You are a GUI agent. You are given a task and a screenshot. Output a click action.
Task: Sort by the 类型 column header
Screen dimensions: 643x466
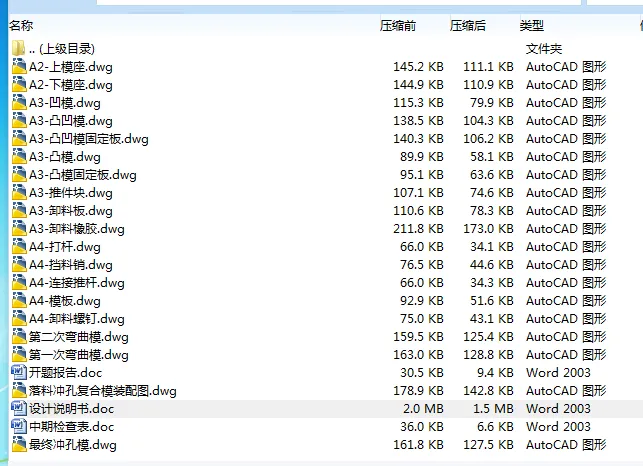point(532,25)
